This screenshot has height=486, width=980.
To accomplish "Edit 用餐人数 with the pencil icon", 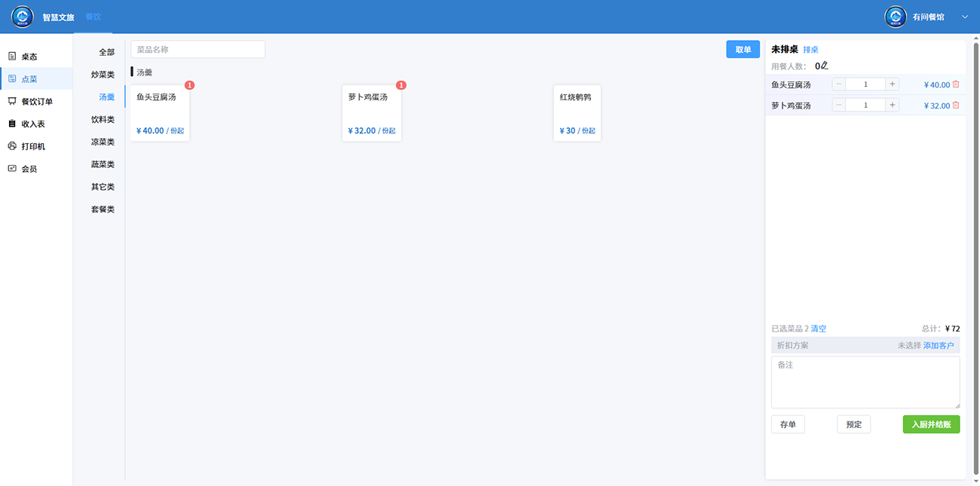I will [x=825, y=66].
